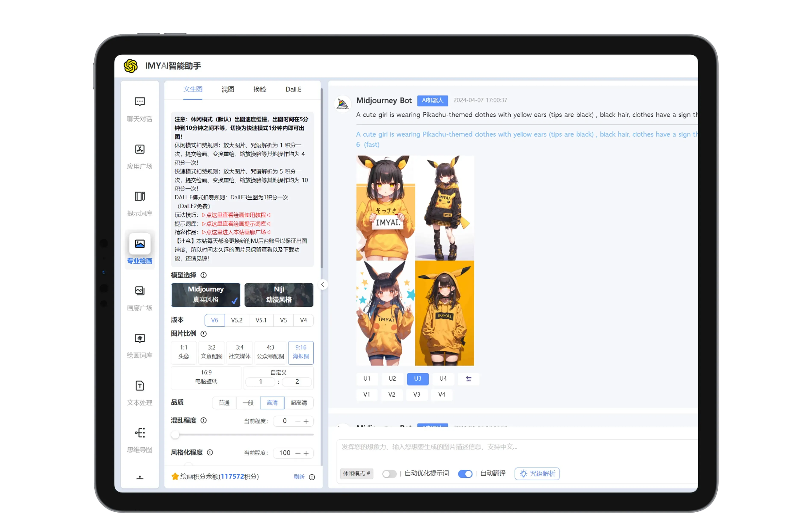Open the 思维导图 mind map icon

pos(140,433)
